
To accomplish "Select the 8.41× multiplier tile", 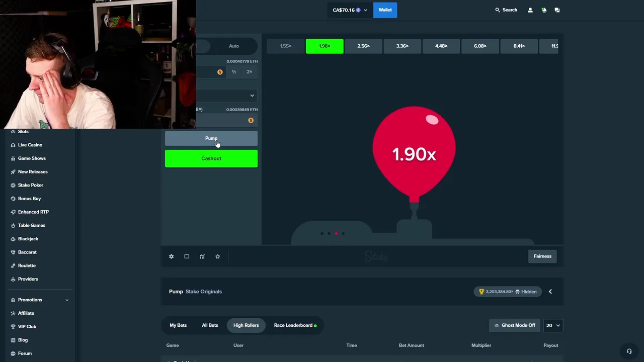I will (x=519, y=46).
